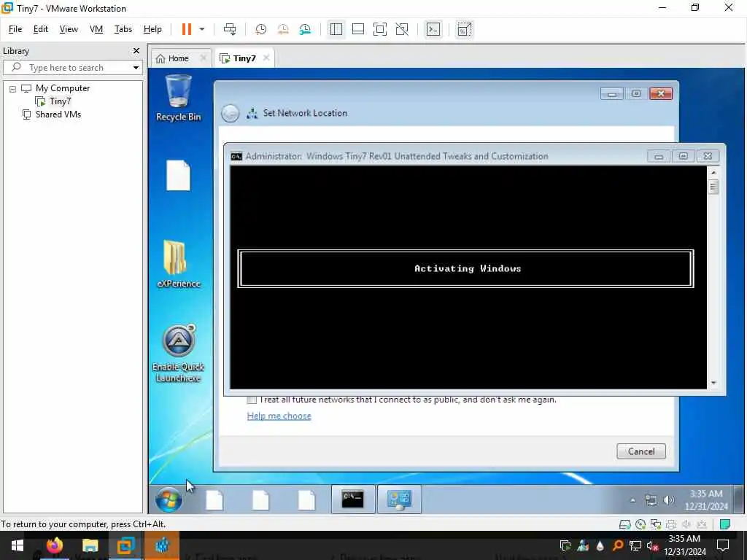Screen dimensions: 747x560
Task: Open the snapshot manager icon
Action: click(305, 29)
